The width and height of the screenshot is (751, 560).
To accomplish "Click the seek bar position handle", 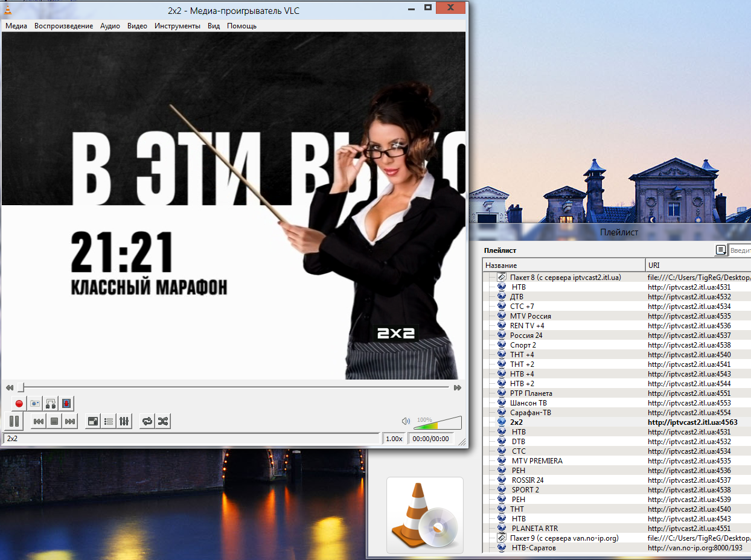I will (21, 387).
